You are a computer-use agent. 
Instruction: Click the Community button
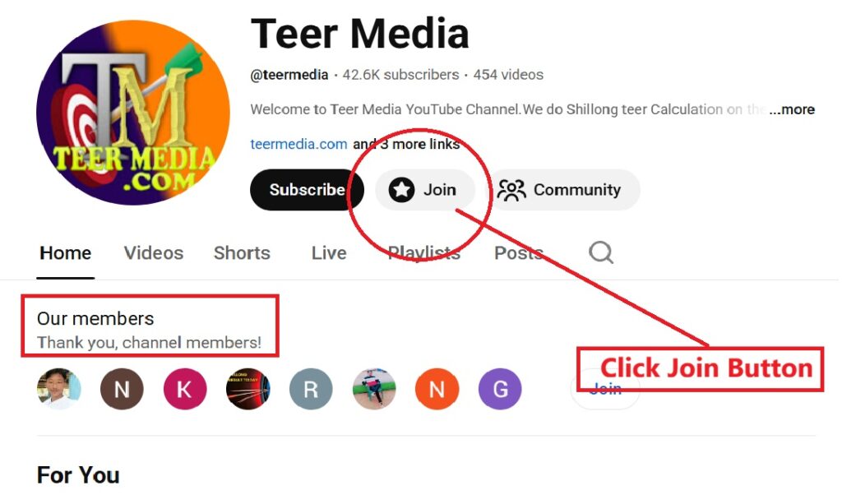[564, 189]
